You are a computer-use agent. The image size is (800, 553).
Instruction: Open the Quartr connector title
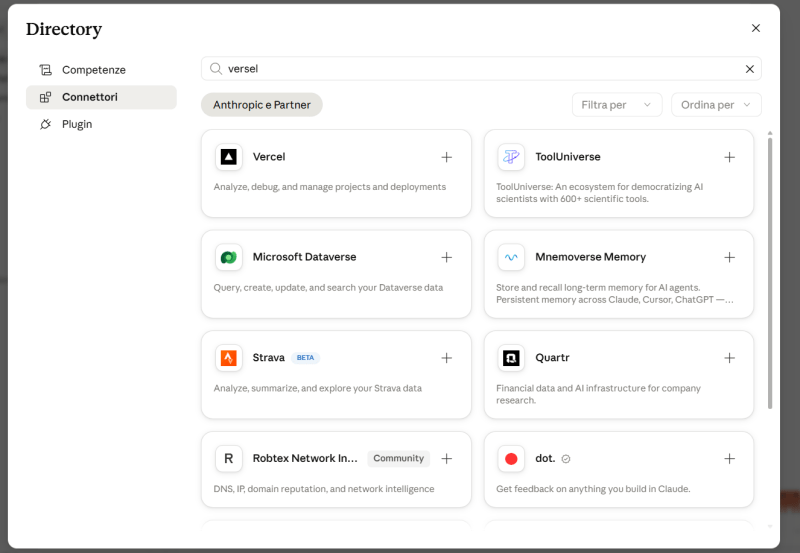(x=552, y=358)
